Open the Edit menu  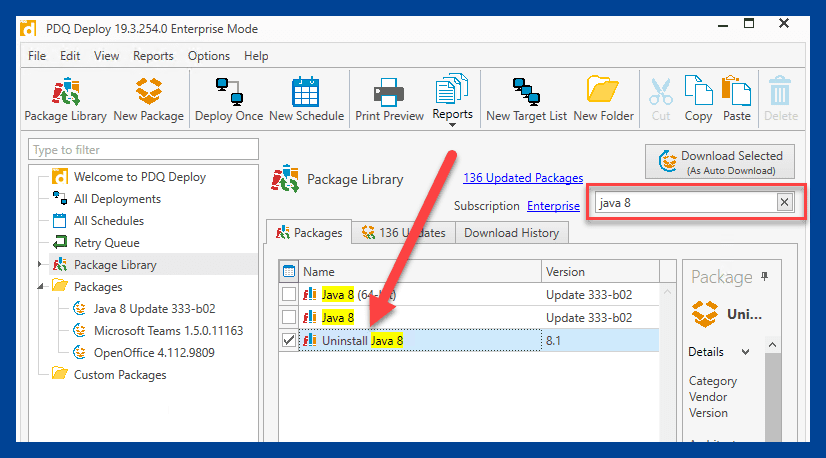tap(70, 56)
